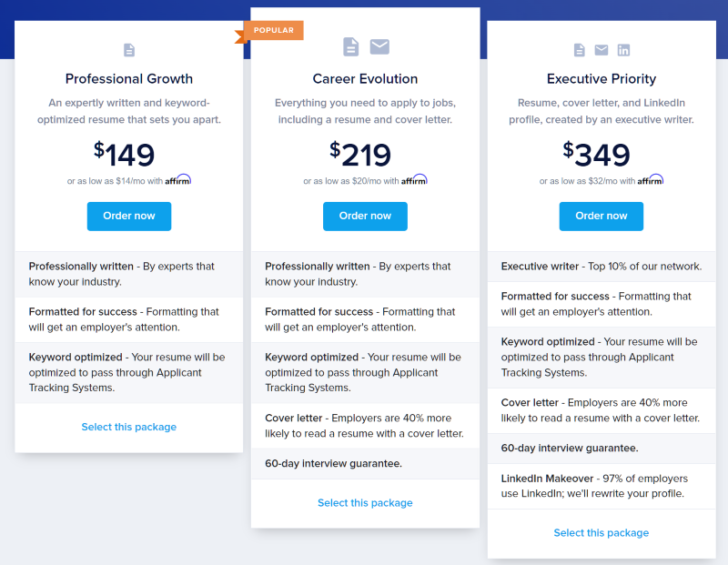Screen dimensions: 728x565
Task: Click the LinkedIn icon above Executive Priority
Action: tap(623, 50)
